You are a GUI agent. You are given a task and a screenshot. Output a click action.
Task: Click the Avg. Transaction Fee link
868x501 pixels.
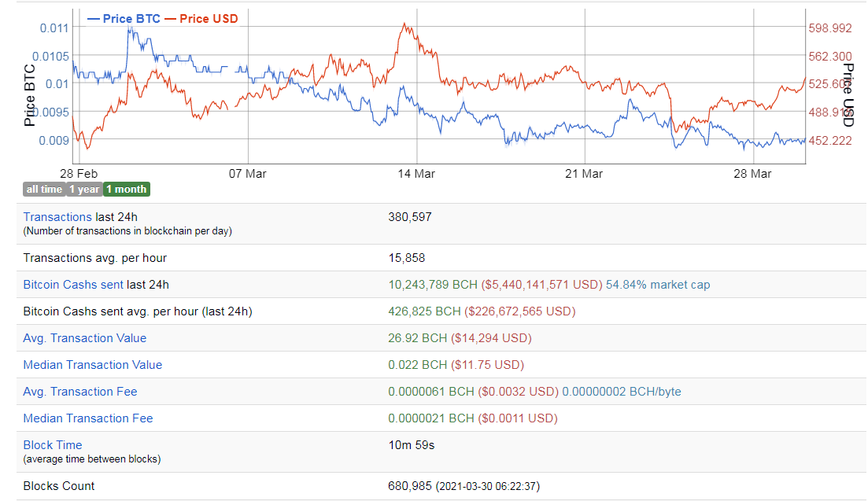80,392
